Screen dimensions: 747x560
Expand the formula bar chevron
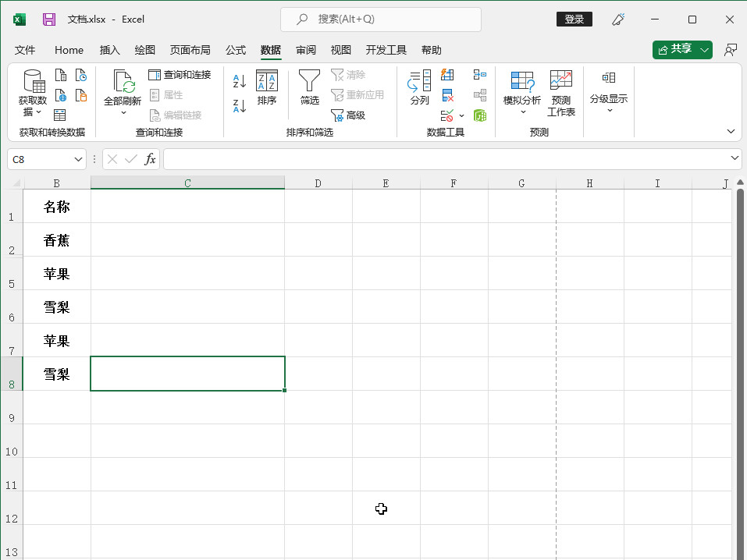click(x=735, y=158)
